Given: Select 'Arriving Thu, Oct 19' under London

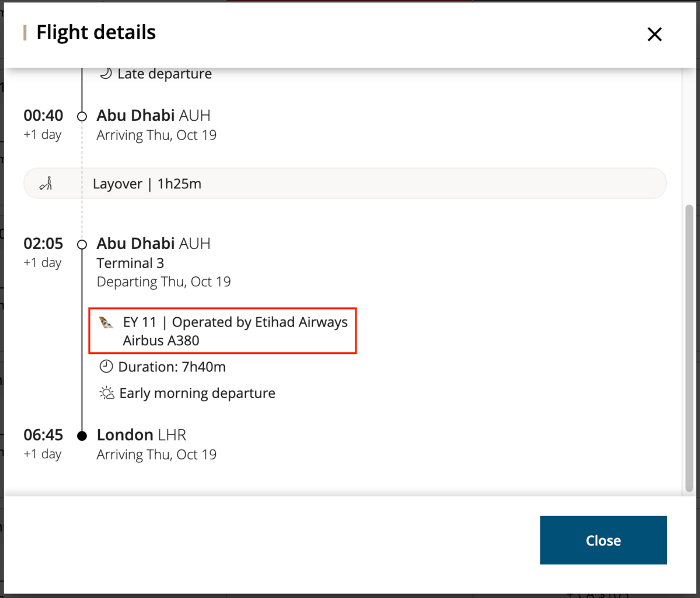Looking at the screenshot, I should click(156, 454).
